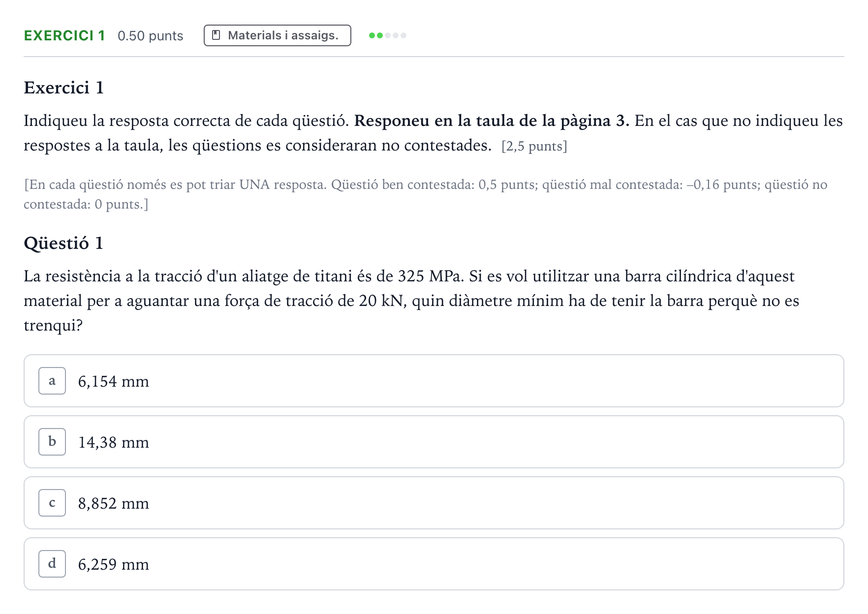The height and width of the screenshot is (614, 868).
Task: Click the last grey difficulty dot
Action: tap(403, 35)
